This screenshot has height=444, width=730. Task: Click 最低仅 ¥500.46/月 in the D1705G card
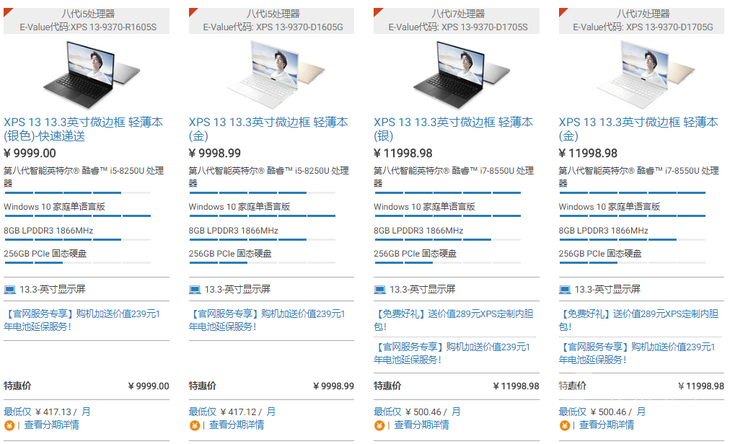coord(602,412)
